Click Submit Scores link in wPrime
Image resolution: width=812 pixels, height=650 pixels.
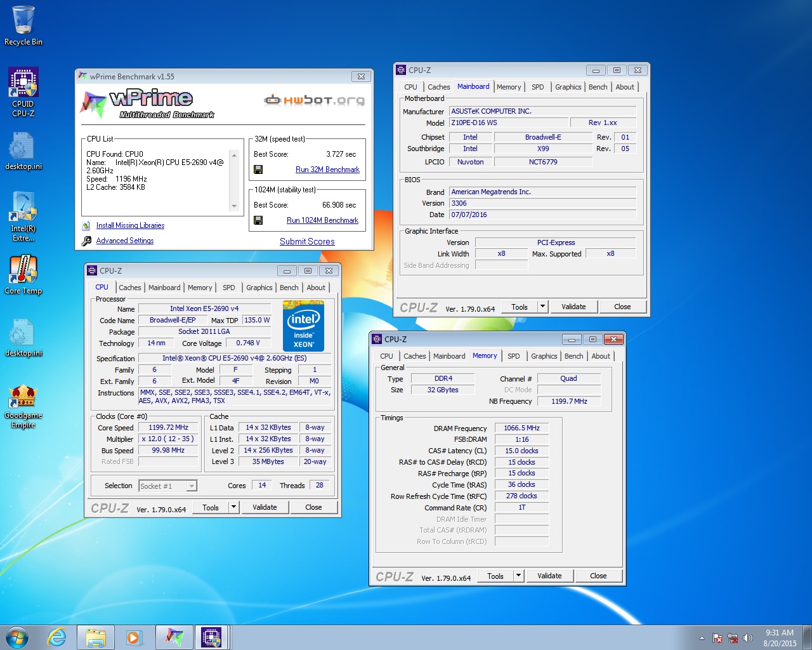pyautogui.click(x=307, y=241)
